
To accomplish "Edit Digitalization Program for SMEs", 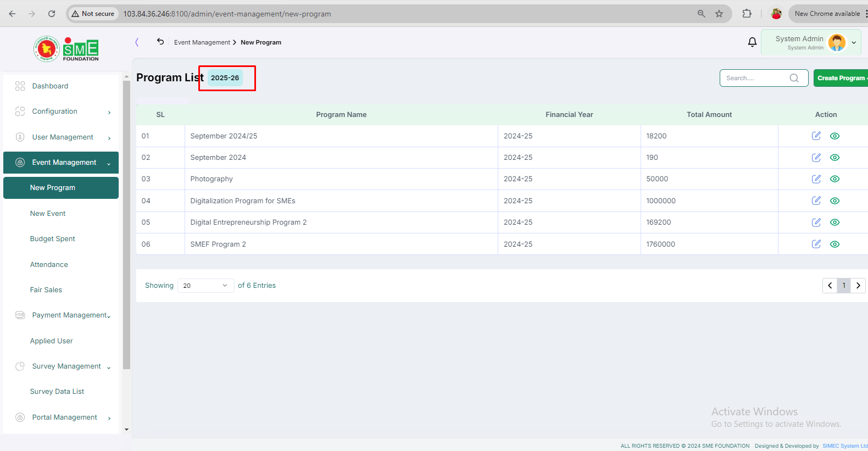I will pos(816,201).
